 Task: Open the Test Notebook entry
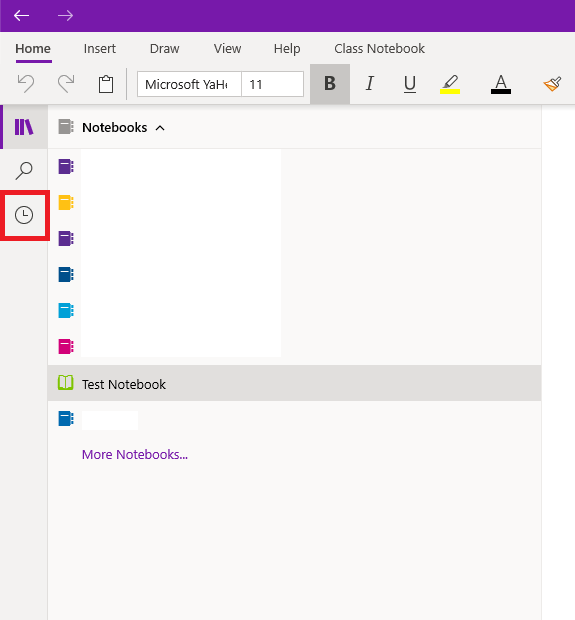click(294, 383)
